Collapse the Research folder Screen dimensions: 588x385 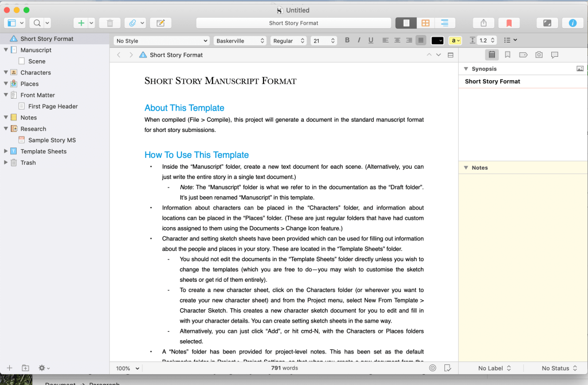point(6,128)
